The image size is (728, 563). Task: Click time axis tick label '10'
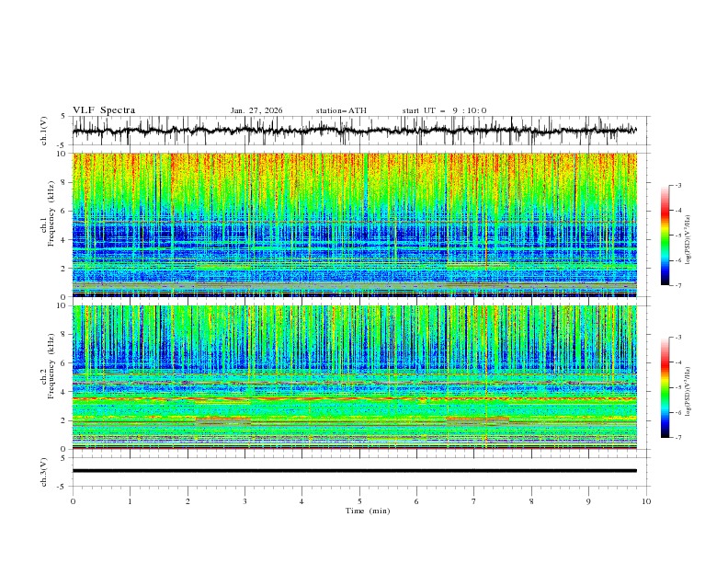[x=646, y=501]
